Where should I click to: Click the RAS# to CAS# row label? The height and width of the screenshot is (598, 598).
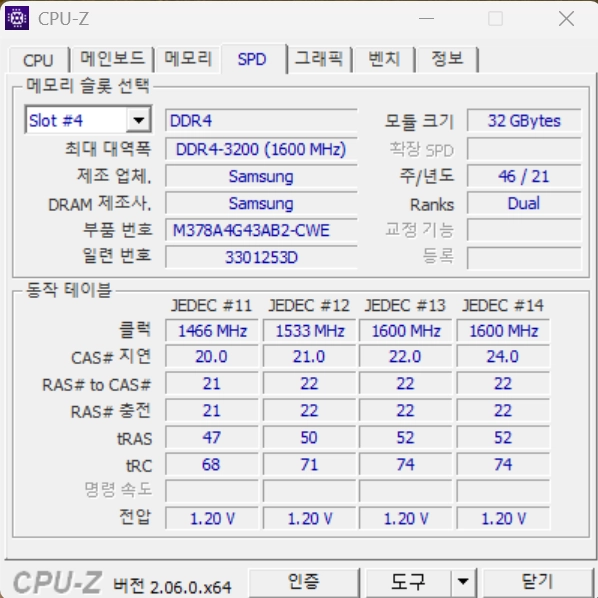point(97,384)
